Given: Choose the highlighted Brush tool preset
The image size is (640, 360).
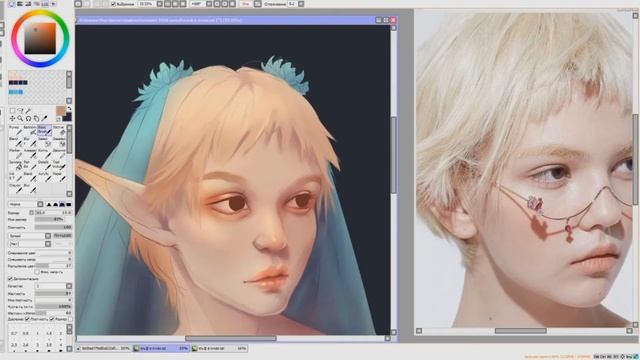Looking at the screenshot, I should tap(44, 130).
